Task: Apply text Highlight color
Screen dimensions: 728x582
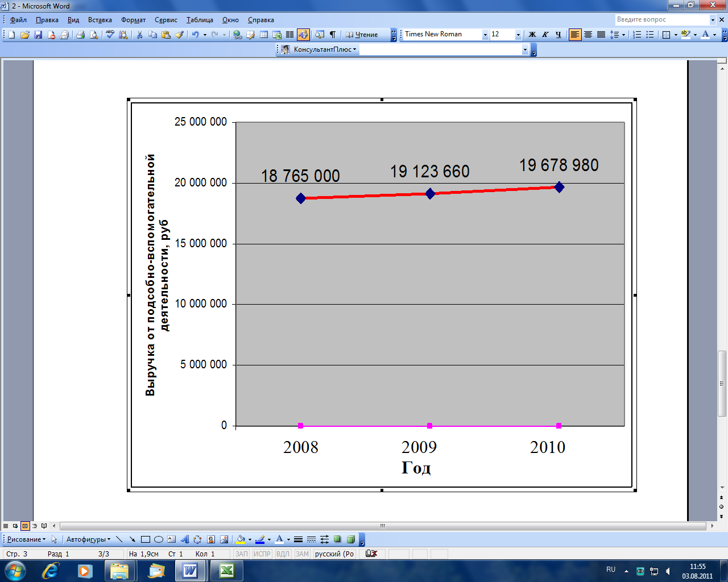Action: pyautogui.click(x=685, y=35)
